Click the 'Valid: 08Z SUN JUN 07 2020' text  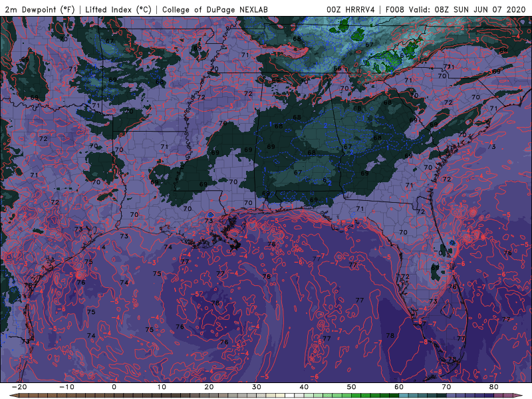[x=467, y=9]
